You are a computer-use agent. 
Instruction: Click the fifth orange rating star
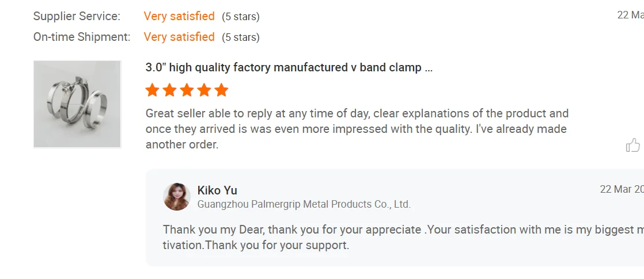click(x=221, y=90)
